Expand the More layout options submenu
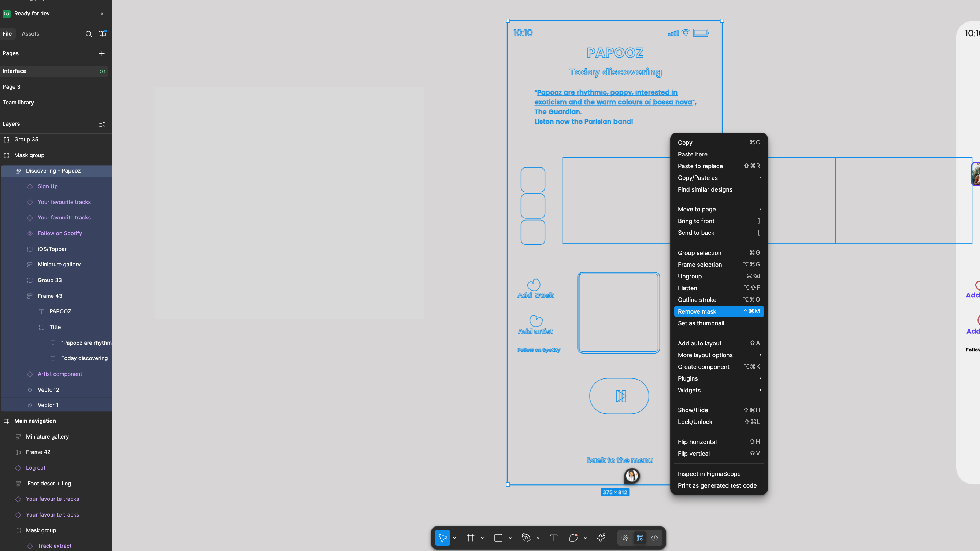Viewport: 980px width, 551px height. (x=719, y=355)
